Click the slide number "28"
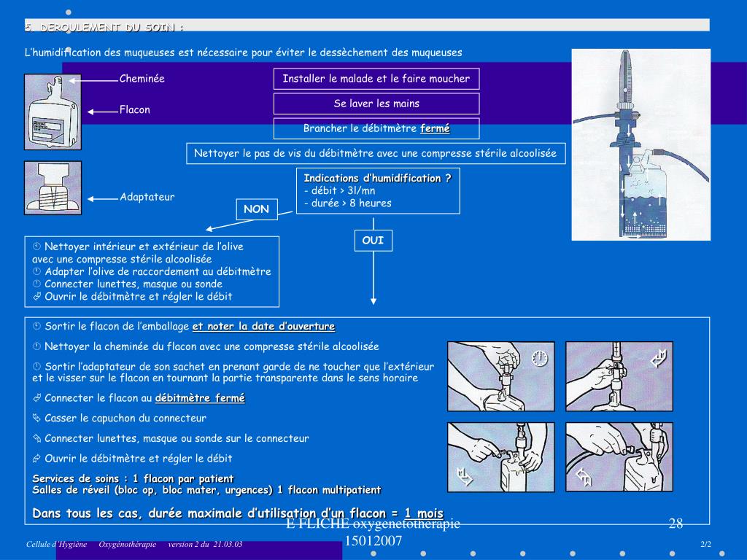This screenshot has width=747, height=560. coord(676,524)
